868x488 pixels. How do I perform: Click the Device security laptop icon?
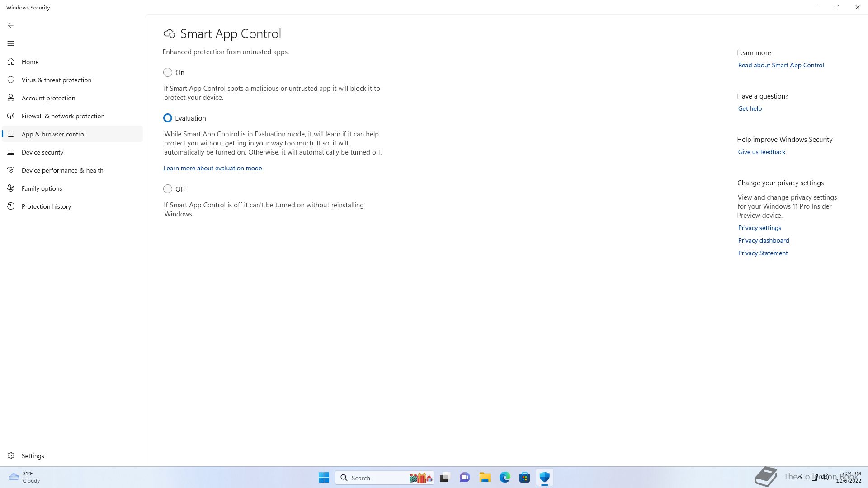tap(11, 152)
